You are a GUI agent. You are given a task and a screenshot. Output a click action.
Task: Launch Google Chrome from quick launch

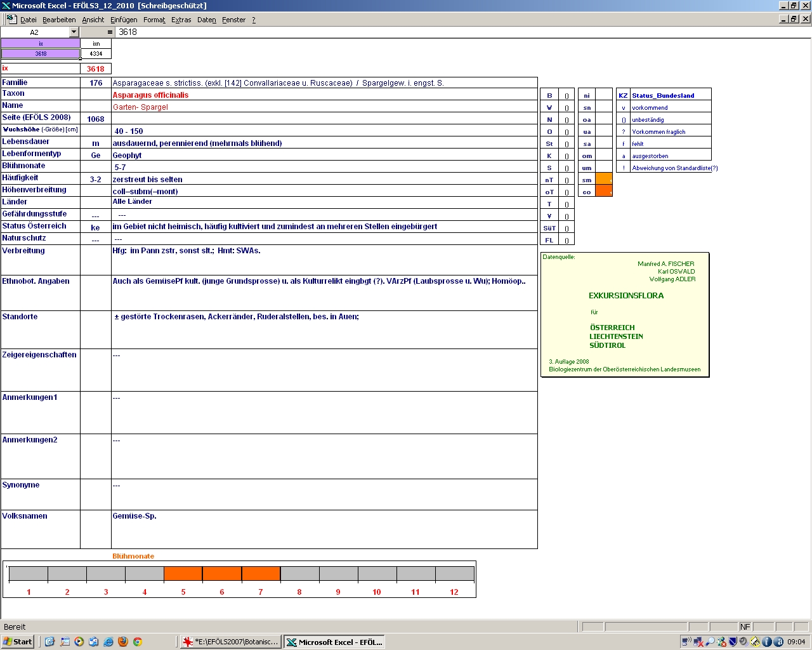pyautogui.click(x=137, y=642)
